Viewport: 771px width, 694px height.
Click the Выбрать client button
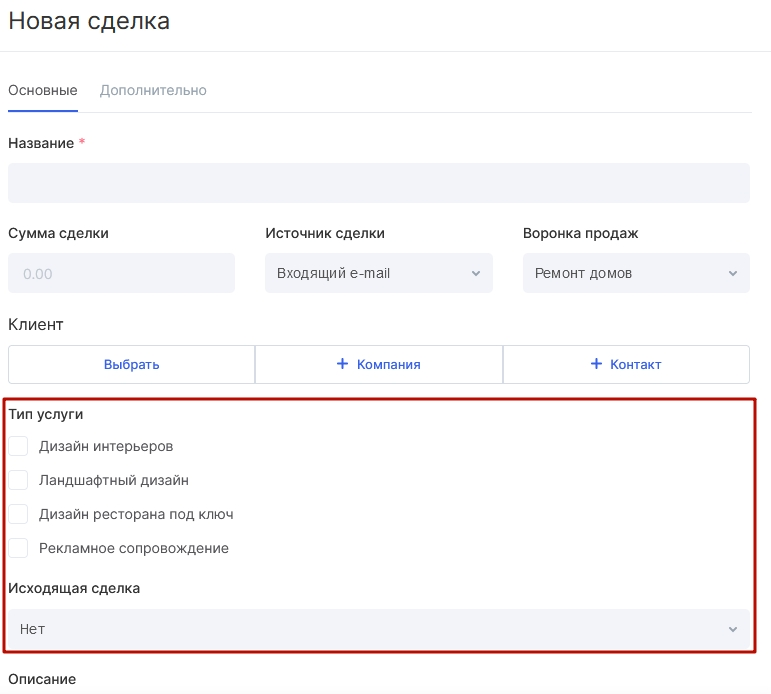point(131,364)
